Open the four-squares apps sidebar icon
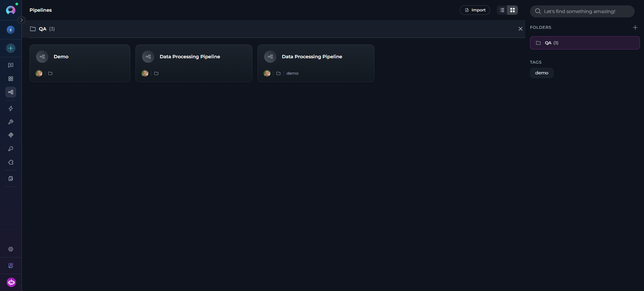 pyautogui.click(x=11, y=79)
